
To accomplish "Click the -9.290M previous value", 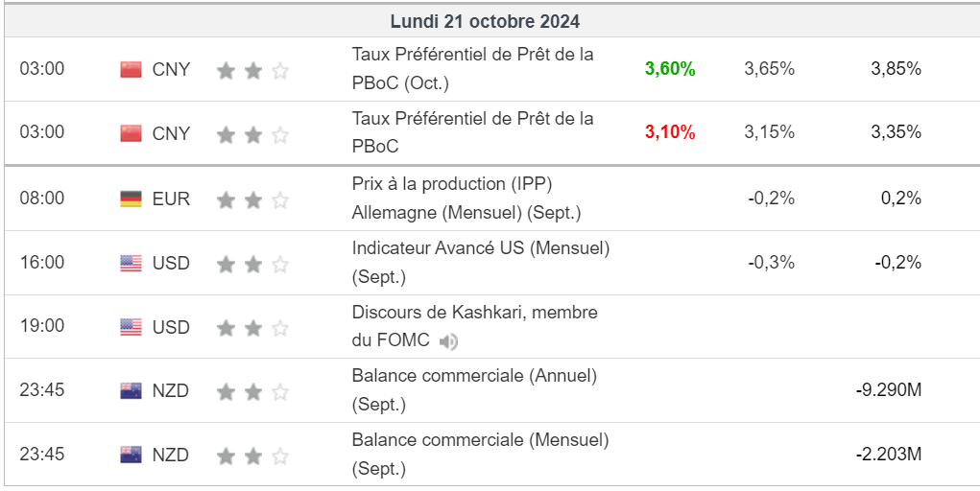I will (x=888, y=390).
